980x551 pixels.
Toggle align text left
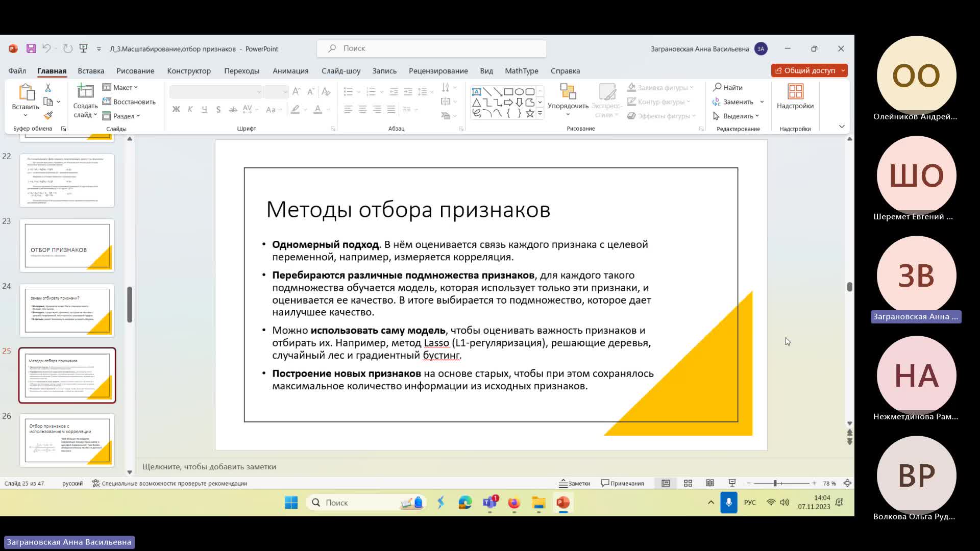(x=348, y=109)
